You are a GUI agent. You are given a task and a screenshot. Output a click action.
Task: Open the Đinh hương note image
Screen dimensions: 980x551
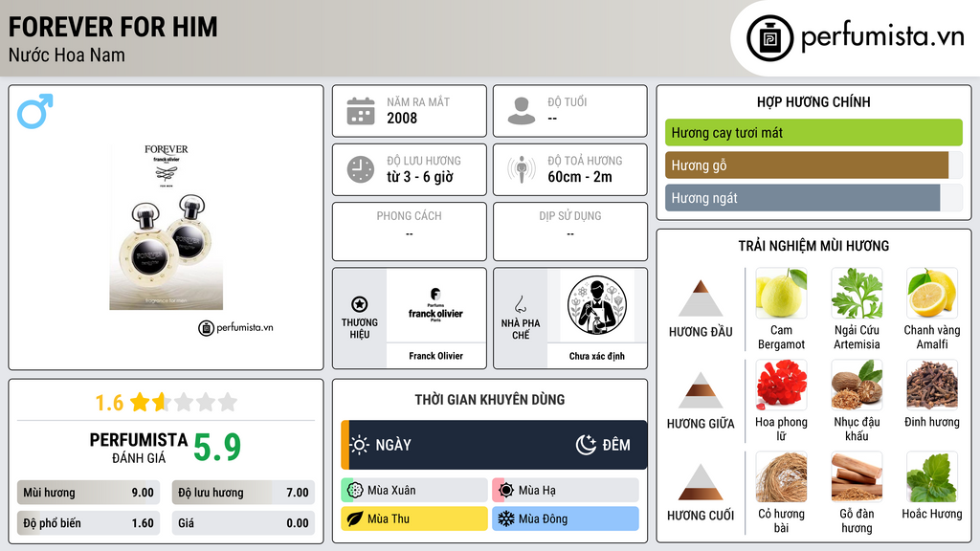[x=932, y=385]
